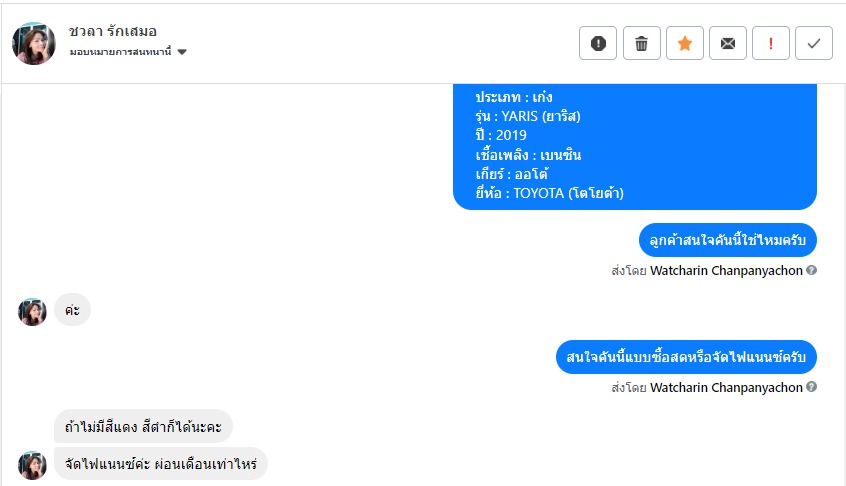The height and width of the screenshot is (486, 846).
Task: Click the header profile picture
Action: 34,43
